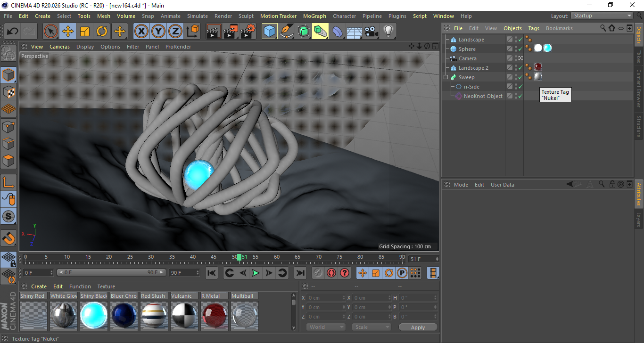Toggle Sphere object enabled checkmark

pyautogui.click(x=520, y=49)
